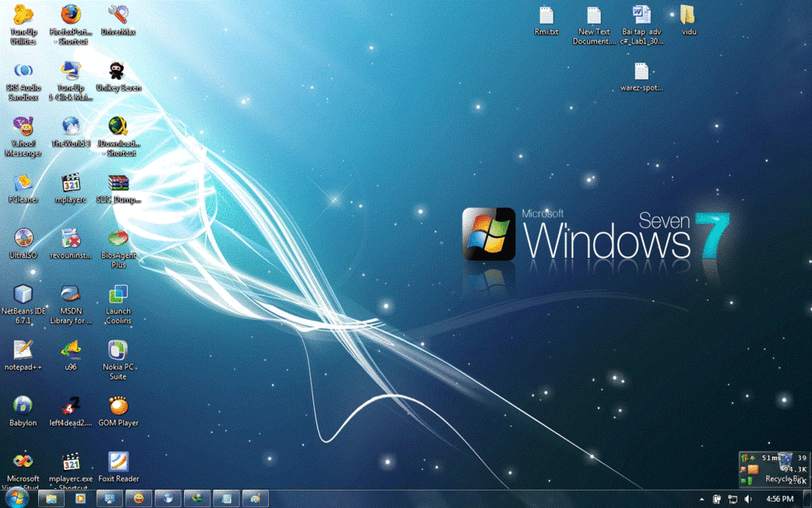
Task: Switch to Yahoo Messenger taskbar button
Action: (138, 498)
